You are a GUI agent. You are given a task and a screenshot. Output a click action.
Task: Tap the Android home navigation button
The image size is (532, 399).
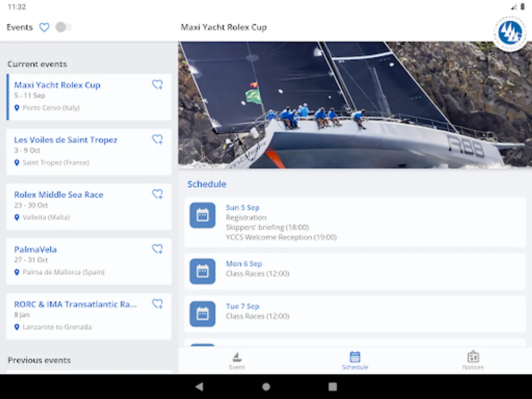266,387
